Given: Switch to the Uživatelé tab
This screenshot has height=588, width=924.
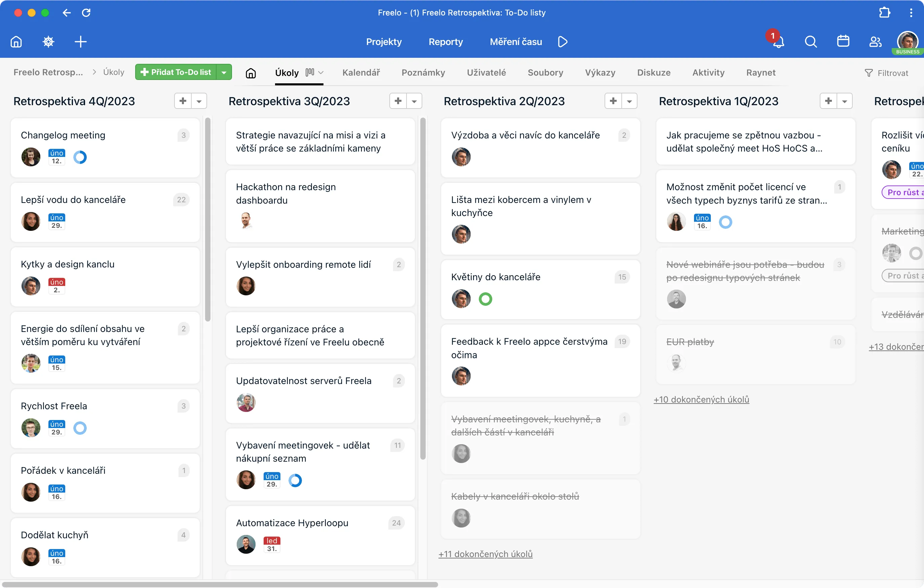Looking at the screenshot, I should [486, 73].
